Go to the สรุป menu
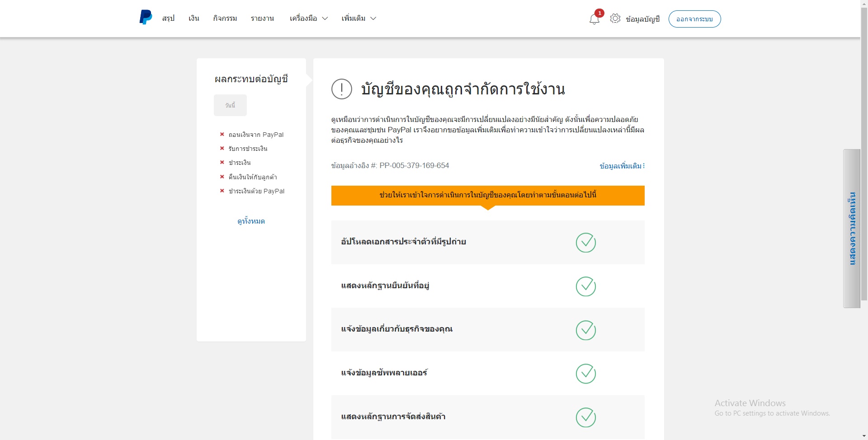 coord(168,19)
